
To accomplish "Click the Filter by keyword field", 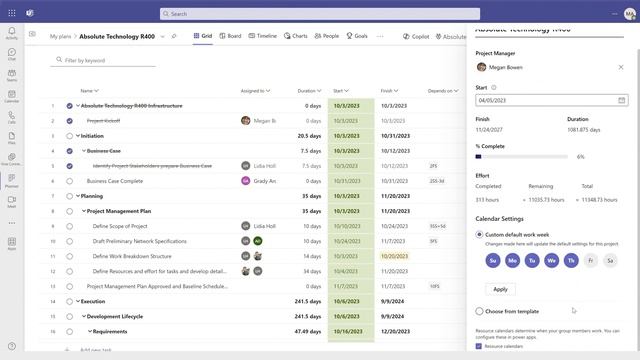I will 103,60.
